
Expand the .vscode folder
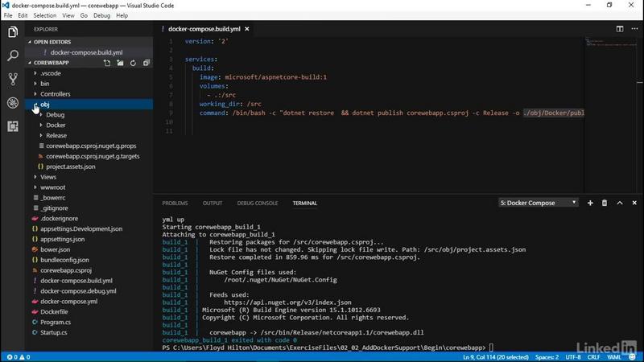click(x=51, y=73)
